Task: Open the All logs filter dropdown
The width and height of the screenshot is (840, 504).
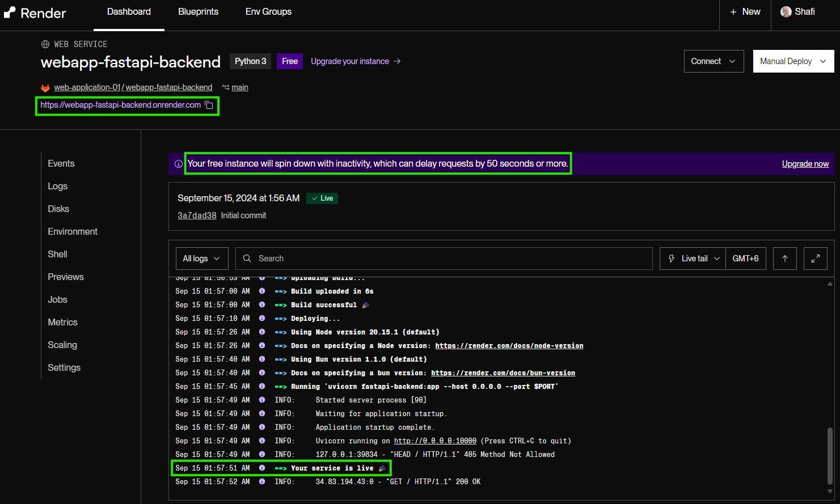Action: point(202,259)
